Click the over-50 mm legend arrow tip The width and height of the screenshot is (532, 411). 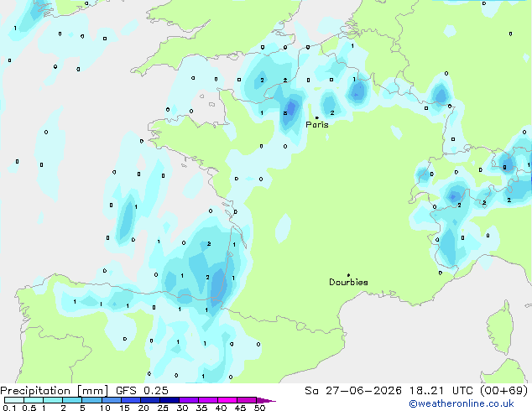pyautogui.click(x=266, y=401)
